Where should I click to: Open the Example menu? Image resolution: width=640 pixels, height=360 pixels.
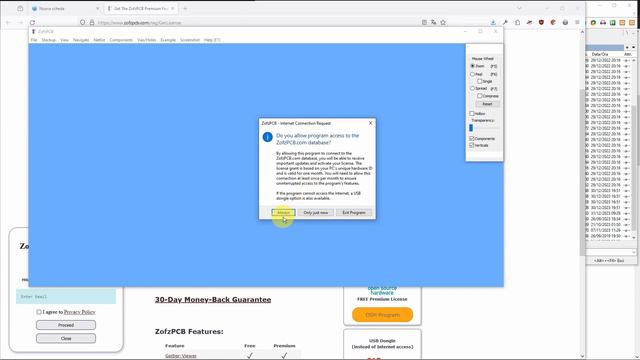tap(168, 40)
